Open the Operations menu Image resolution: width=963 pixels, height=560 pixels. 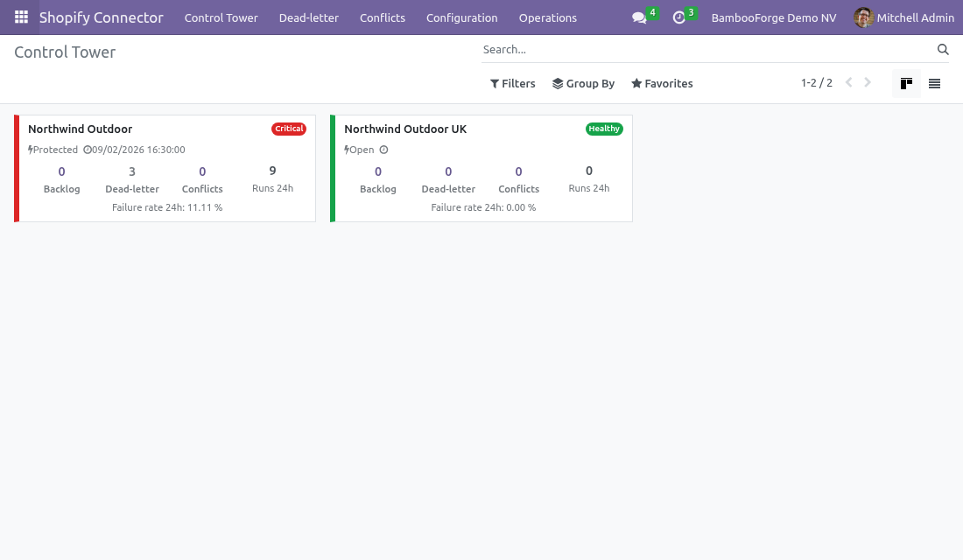point(548,17)
